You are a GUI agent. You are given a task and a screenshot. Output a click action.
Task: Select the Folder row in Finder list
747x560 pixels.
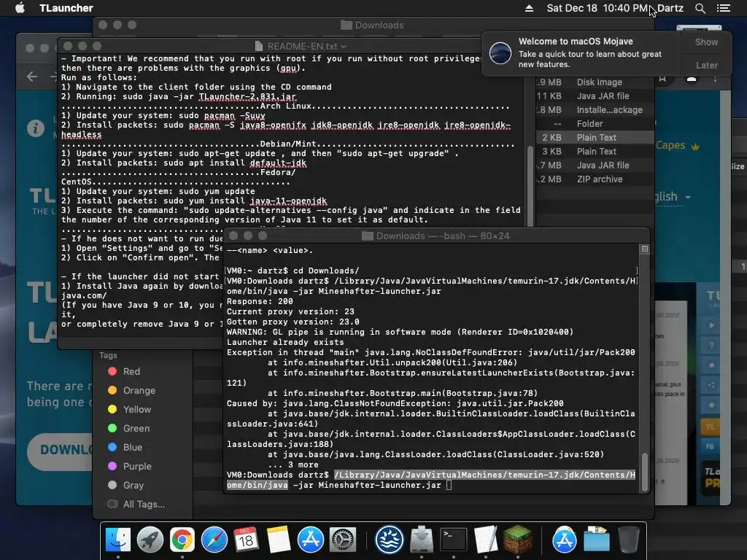pyautogui.click(x=595, y=124)
